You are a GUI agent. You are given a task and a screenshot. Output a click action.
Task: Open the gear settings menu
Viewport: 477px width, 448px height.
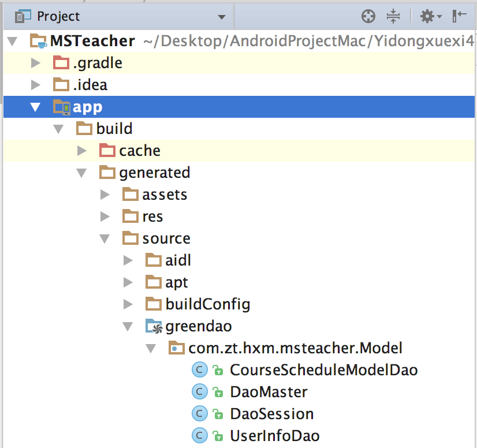[x=430, y=16]
